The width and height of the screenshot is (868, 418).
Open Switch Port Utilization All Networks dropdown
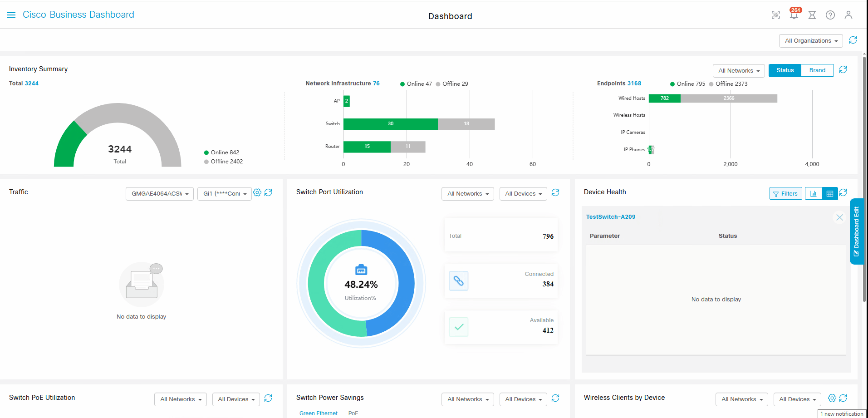(x=468, y=194)
